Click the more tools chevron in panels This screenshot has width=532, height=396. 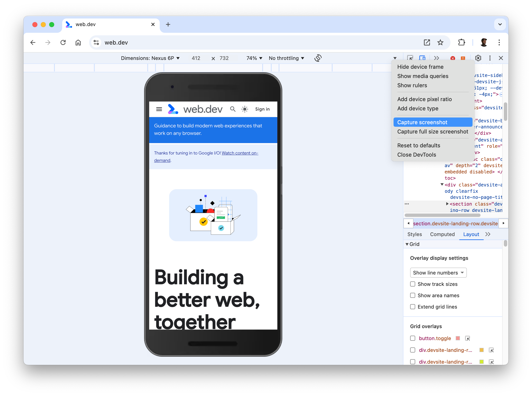(x=488, y=234)
